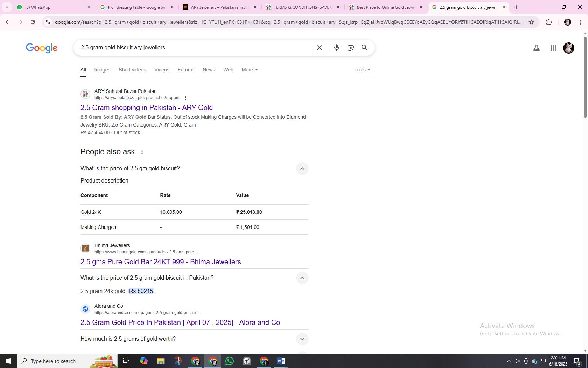
Task: Open Chrome profile icon in toolbar
Action: click(567, 22)
